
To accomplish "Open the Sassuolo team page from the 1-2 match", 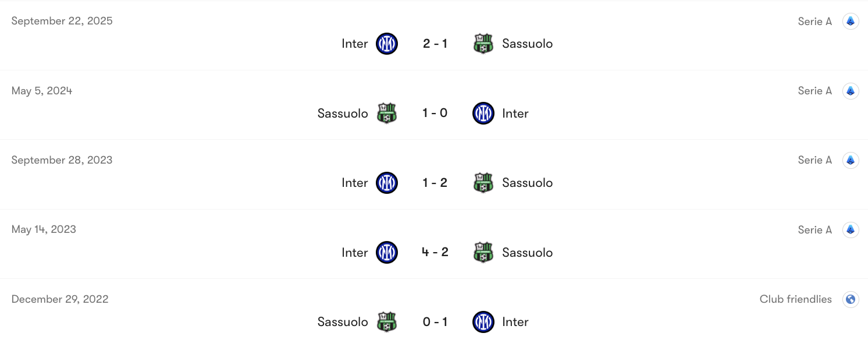I will pyautogui.click(x=527, y=183).
